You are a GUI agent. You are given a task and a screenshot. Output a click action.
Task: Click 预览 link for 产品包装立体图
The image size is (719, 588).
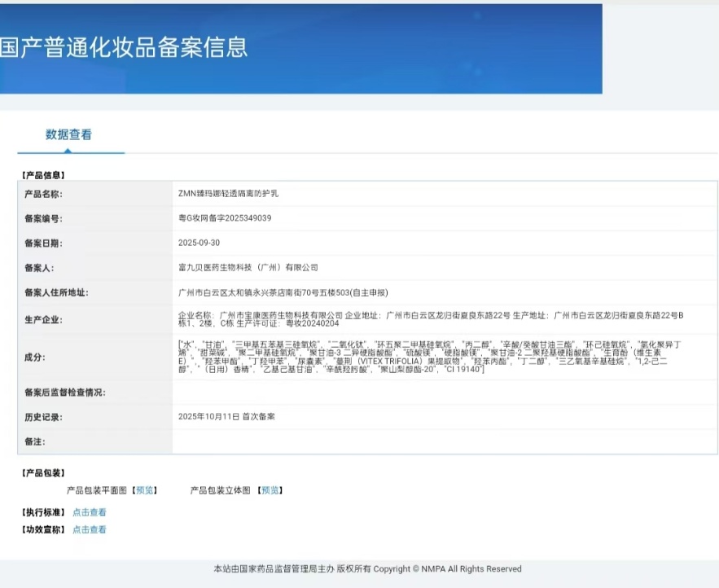coord(270,490)
